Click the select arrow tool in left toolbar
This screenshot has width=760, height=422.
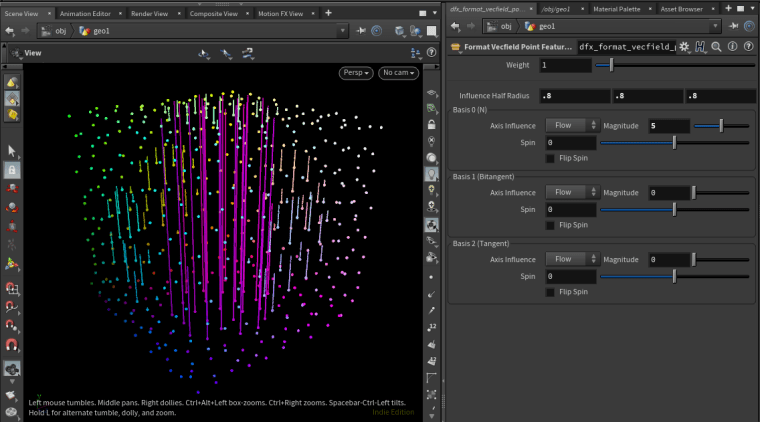pyautogui.click(x=12, y=150)
